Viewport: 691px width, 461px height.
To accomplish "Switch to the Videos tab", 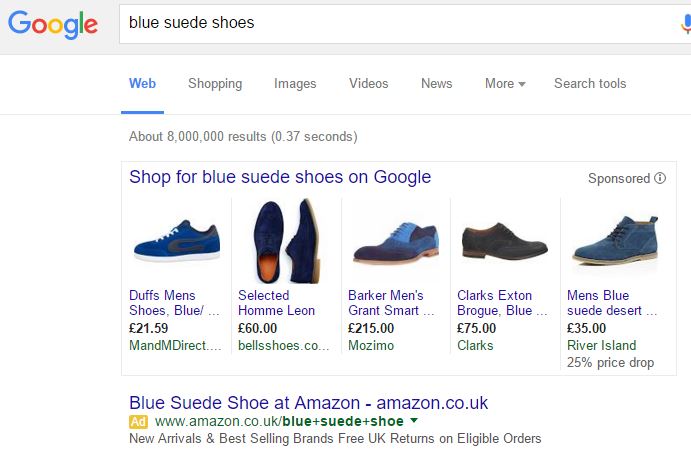I will click(x=368, y=84).
